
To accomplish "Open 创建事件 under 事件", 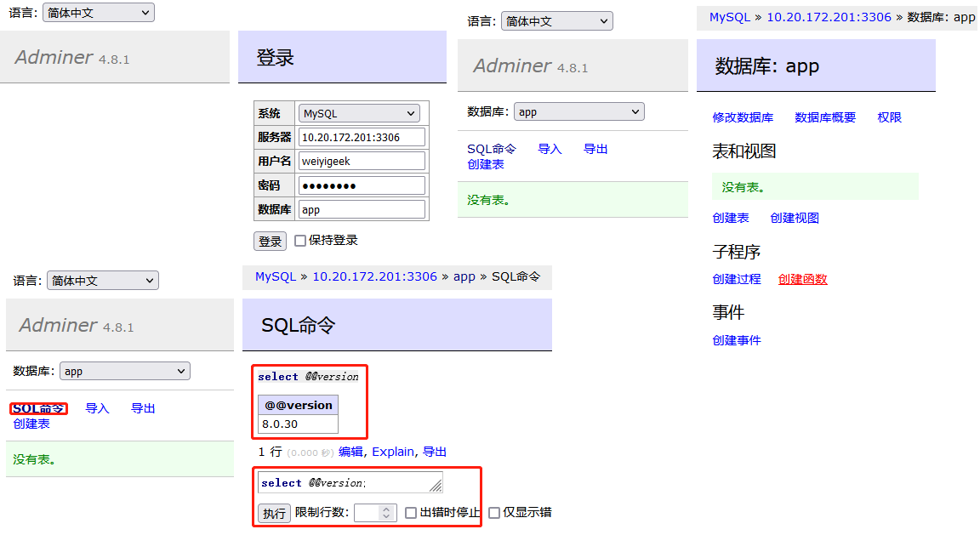I will point(736,340).
